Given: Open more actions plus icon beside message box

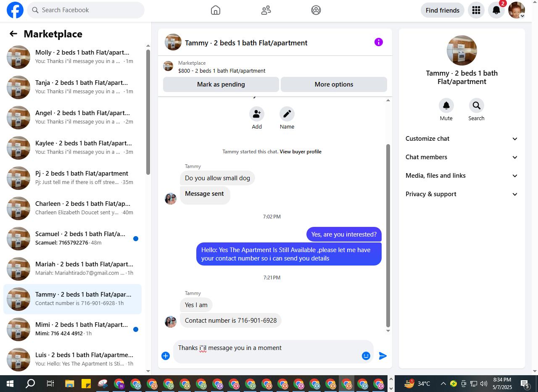Looking at the screenshot, I should tap(166, 356).
